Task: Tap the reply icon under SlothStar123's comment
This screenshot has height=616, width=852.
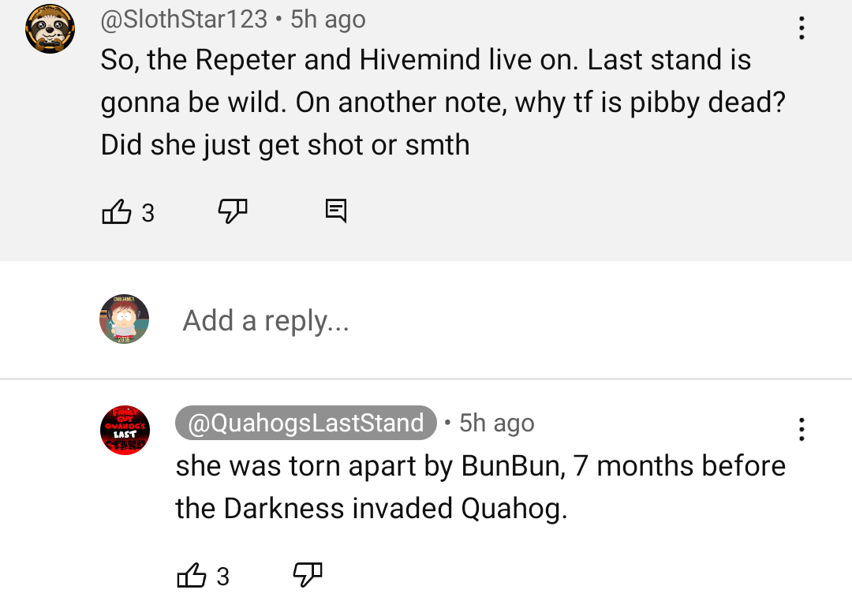Action: coord(335,211)
